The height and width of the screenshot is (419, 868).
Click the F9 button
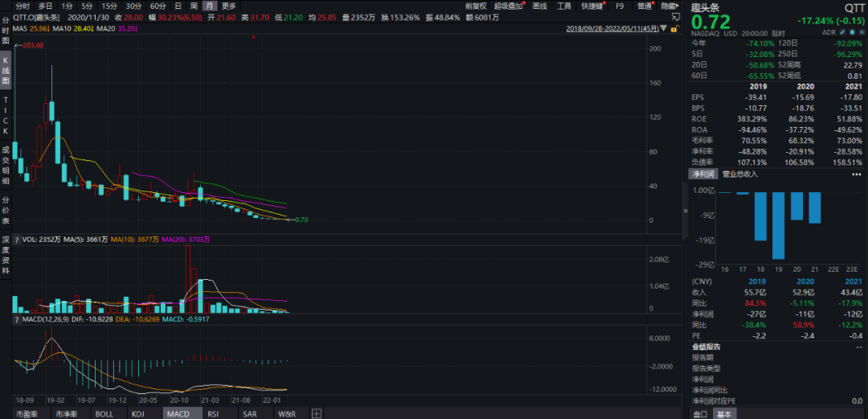620,6
